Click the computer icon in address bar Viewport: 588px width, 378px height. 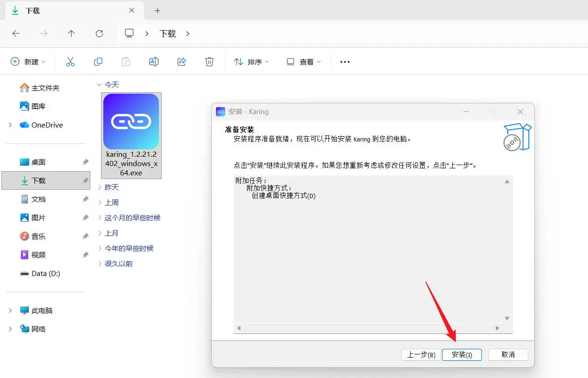[129, 33]
